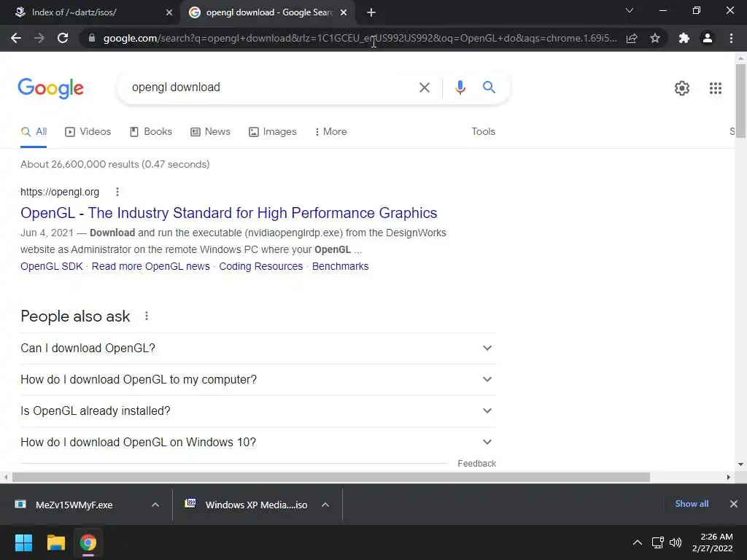Screen dimensions: 747x560
Task: Click the vertical scrollbar thumb
Action: pos(740,101)
